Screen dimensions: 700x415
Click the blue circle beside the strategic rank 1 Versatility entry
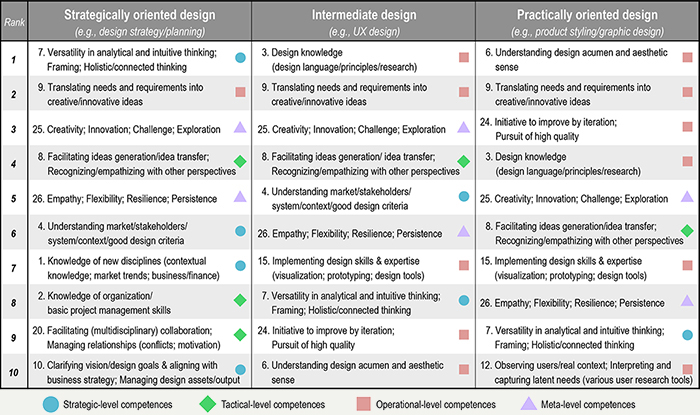[240, 58]
